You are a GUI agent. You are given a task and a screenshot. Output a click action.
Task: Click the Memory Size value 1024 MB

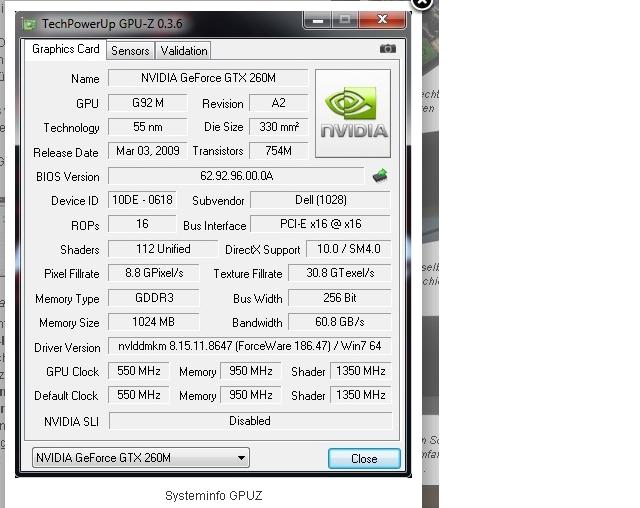tap(154, 322)
